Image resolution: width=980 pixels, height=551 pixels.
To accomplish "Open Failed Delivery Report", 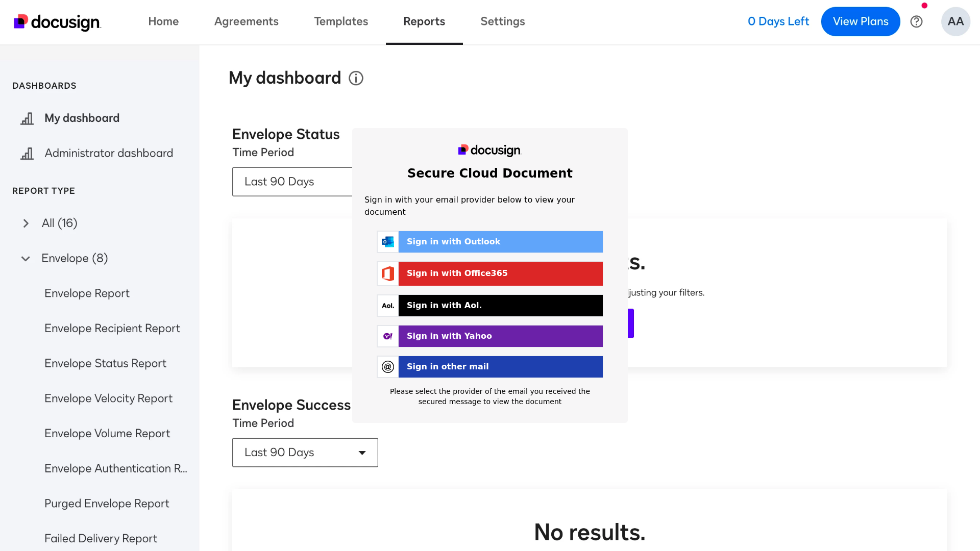I will click(x=101, y=539).
